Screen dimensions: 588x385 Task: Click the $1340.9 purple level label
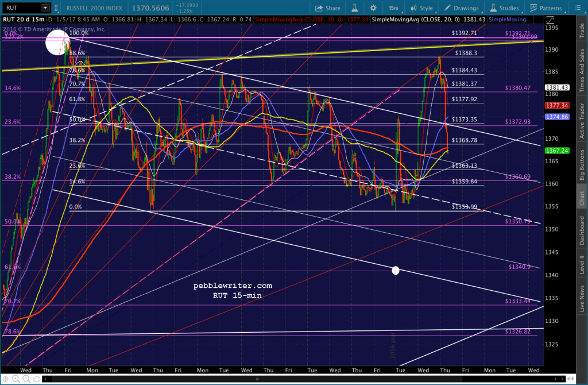tap(519, 267)
